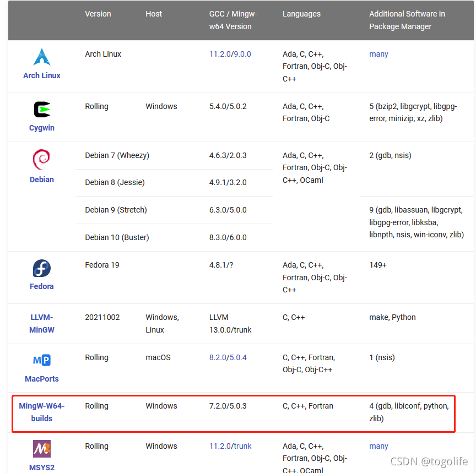Click the 5.4.0/5.0.2 Cygwin version cell
This screenshot has width=476, height=473.
[x=228, y=106]
